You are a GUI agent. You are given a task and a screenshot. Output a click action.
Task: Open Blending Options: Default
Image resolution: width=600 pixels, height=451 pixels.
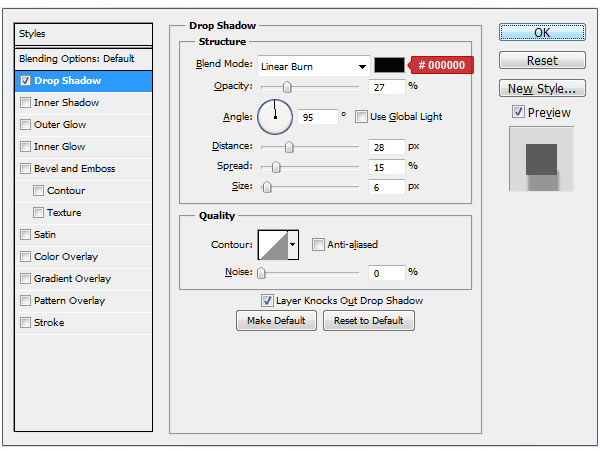coord(83,59)
